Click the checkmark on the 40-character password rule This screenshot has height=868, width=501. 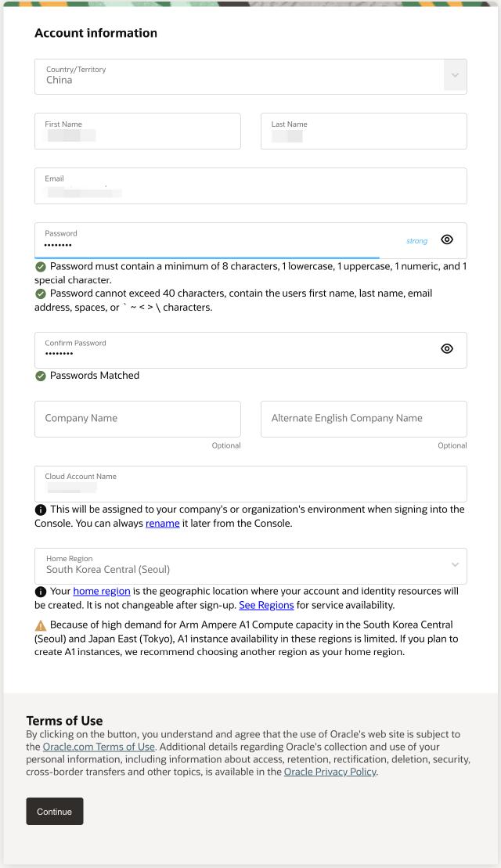pyautogui.click(x=40, y=294)
